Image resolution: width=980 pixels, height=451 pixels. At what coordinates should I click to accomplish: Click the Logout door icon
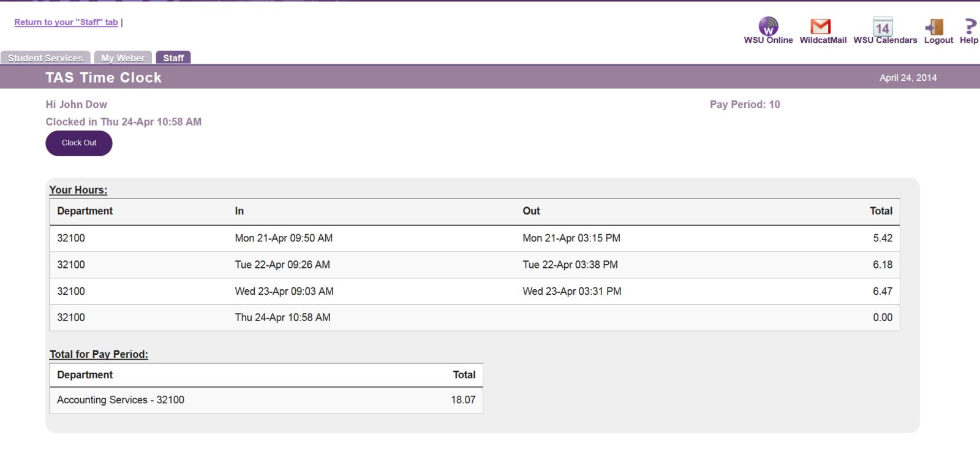coord(935,26)
